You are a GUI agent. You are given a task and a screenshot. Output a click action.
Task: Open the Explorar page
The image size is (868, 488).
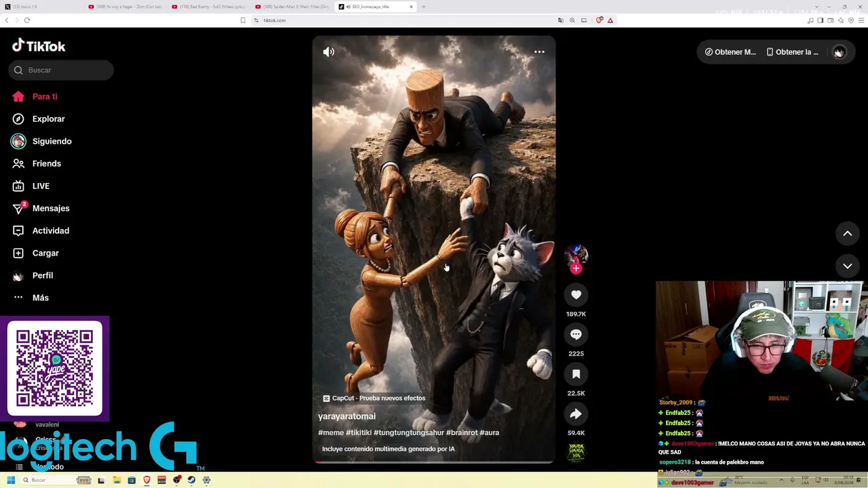click(49, 119)
